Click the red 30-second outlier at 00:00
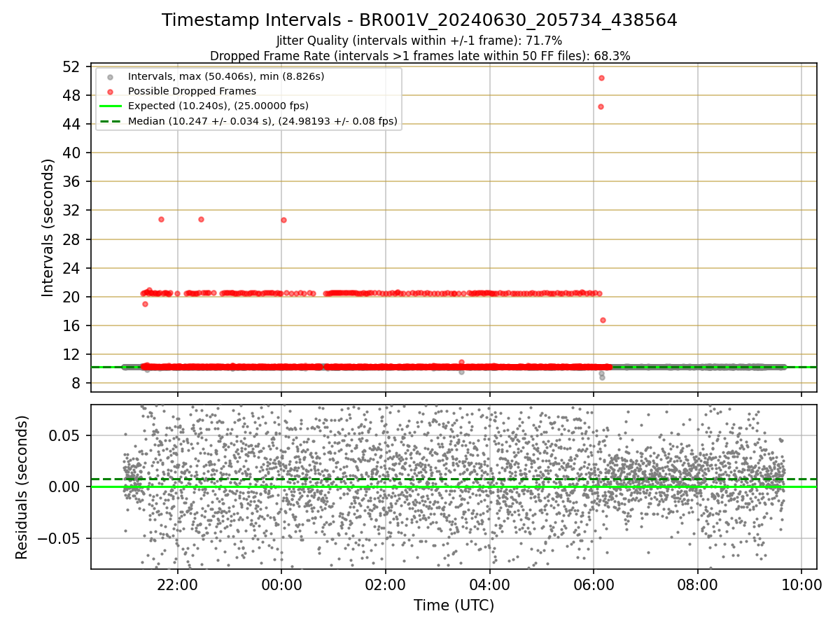This screenshot has width=840, height=630. pyautogui.click(x=283, y=220)
